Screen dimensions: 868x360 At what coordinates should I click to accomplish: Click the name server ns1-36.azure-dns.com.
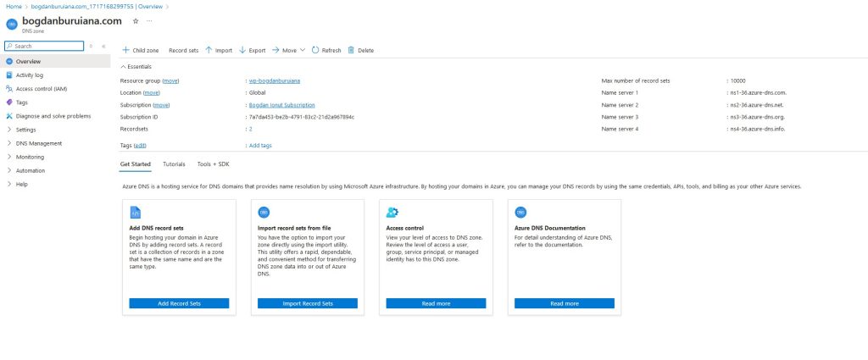[x=759, y=93]
